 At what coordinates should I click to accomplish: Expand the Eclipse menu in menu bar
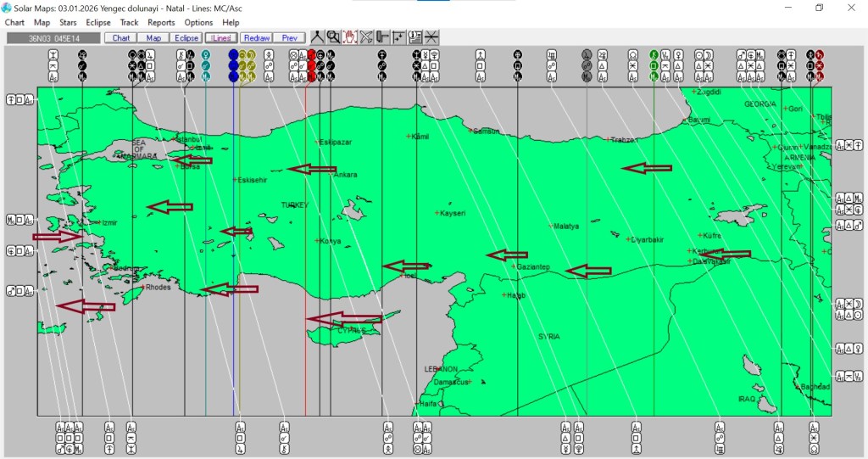click(98, 22)
